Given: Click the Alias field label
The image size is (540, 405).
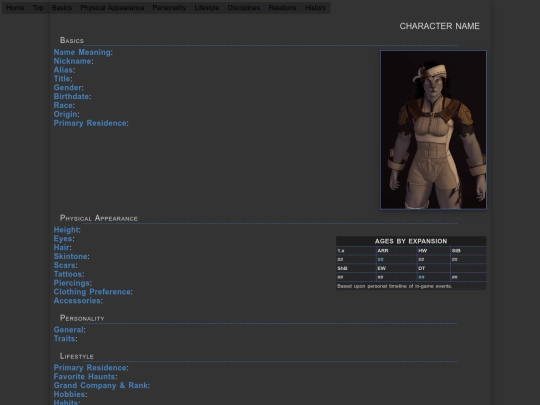Looking at the screenshot, I should point(63,70).
